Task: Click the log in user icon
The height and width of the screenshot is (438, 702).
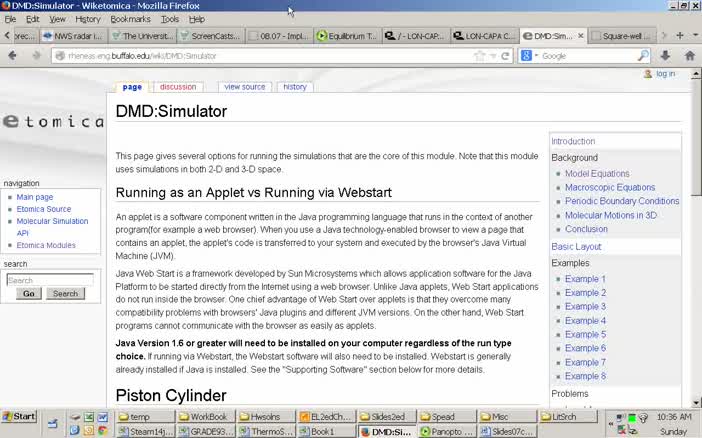Action: pyautogui.click(x=647, y=74)
